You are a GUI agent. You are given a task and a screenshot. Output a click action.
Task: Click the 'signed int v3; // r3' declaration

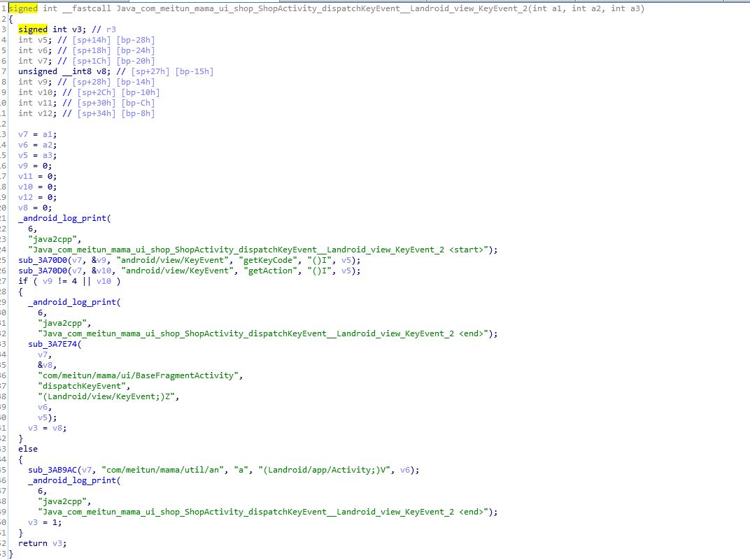pos(67,29)
